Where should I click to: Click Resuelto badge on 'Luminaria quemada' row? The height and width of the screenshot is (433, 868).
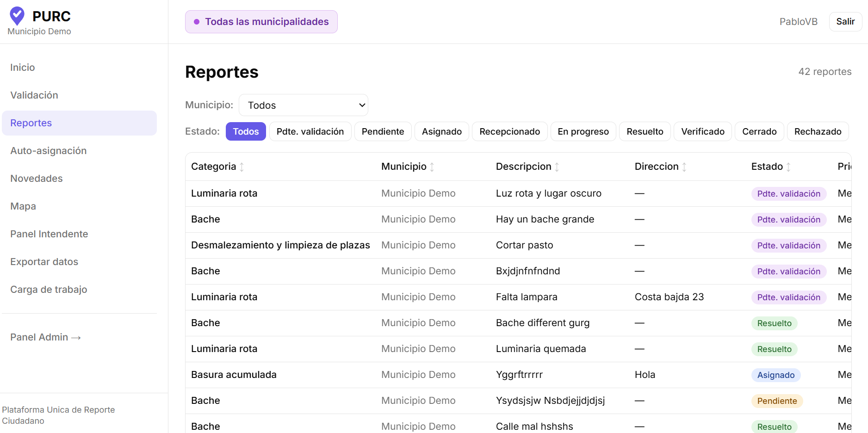[774, 349]
